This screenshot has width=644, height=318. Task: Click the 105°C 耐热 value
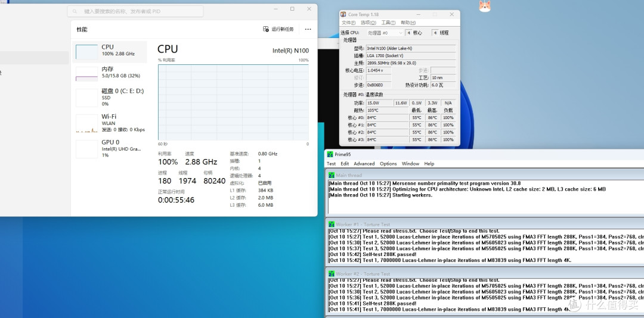tap(387, 110)
